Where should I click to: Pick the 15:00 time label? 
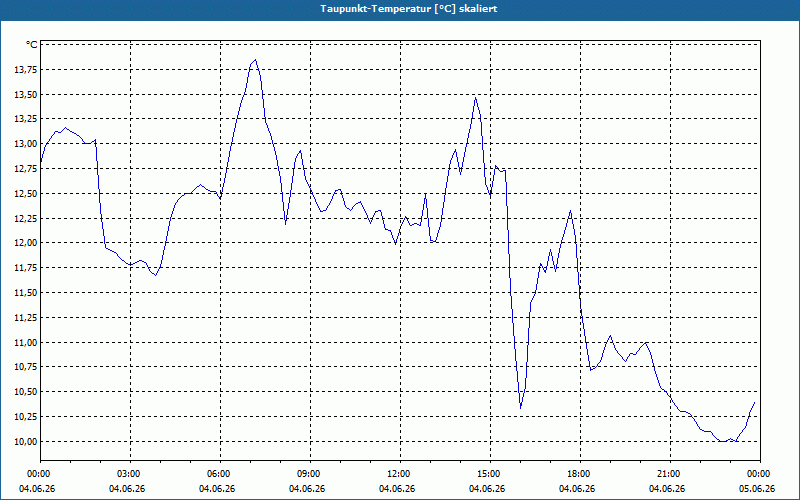pos(487,474)
